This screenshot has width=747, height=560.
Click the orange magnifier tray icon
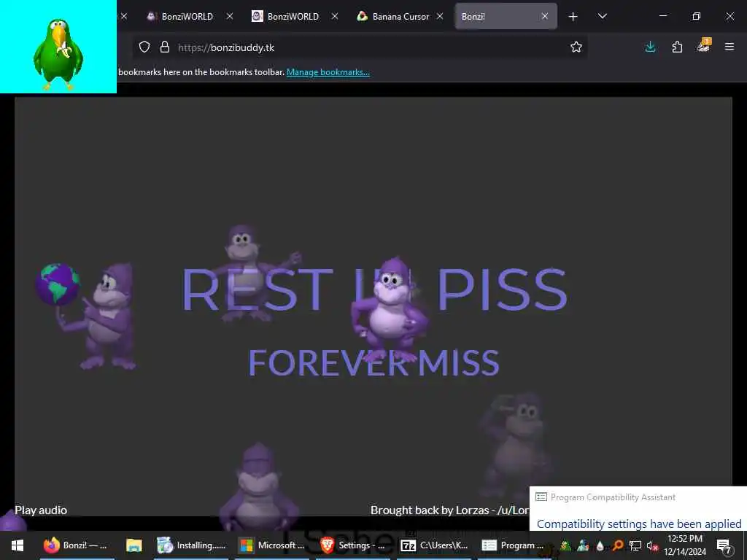pos(617,545)
